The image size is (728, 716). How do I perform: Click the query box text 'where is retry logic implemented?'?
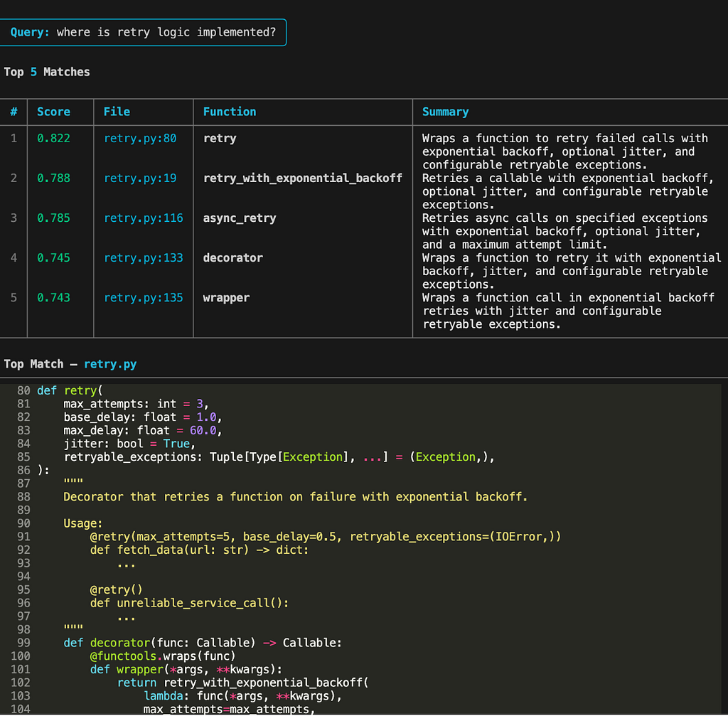[x=166, y=32]
